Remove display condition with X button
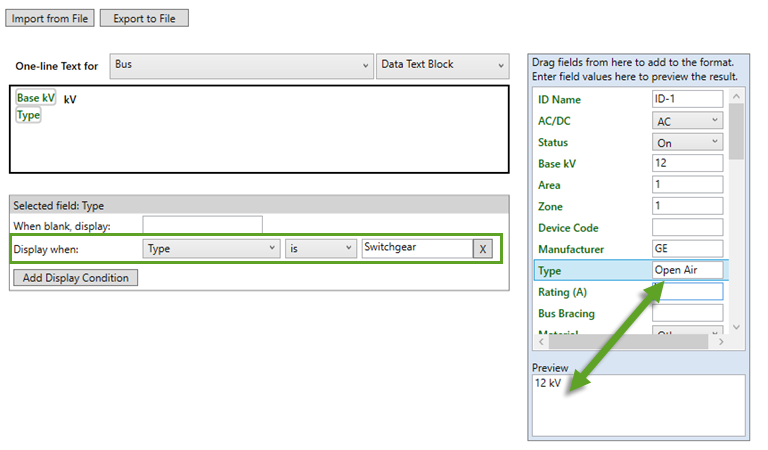 click(482, 248)
